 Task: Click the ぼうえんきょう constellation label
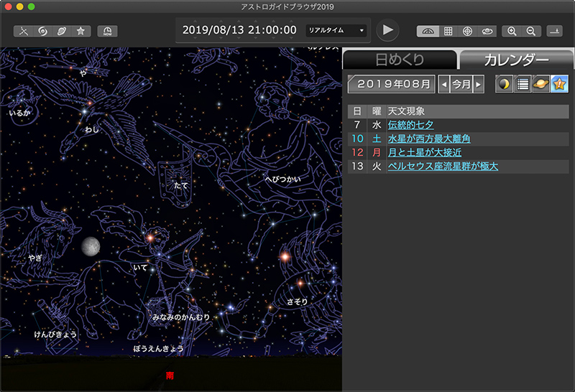158,348
